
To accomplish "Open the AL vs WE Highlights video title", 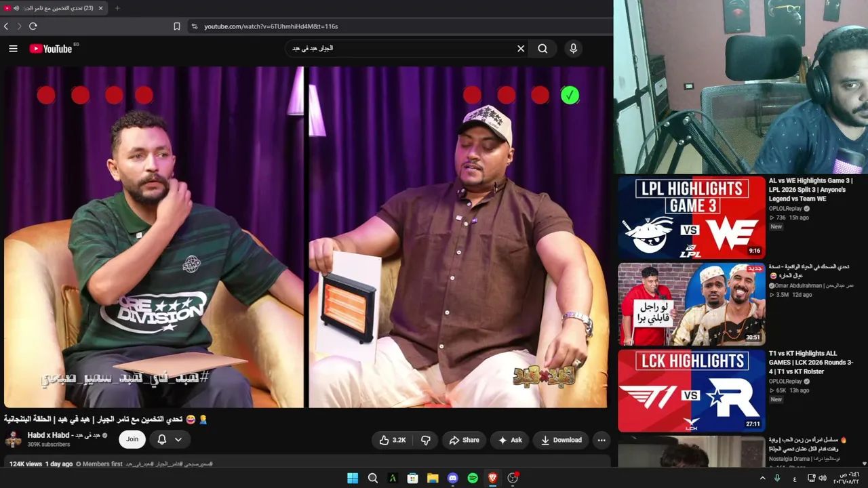I will pos(810,190).
